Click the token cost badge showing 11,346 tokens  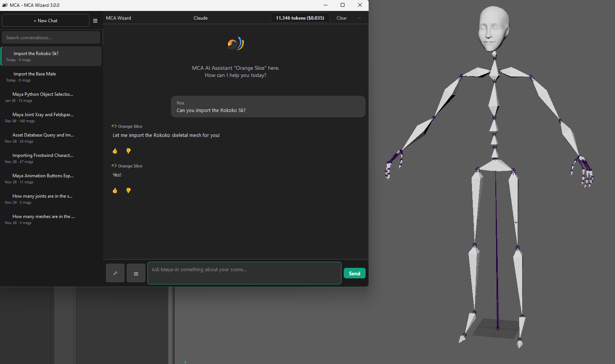300,18
